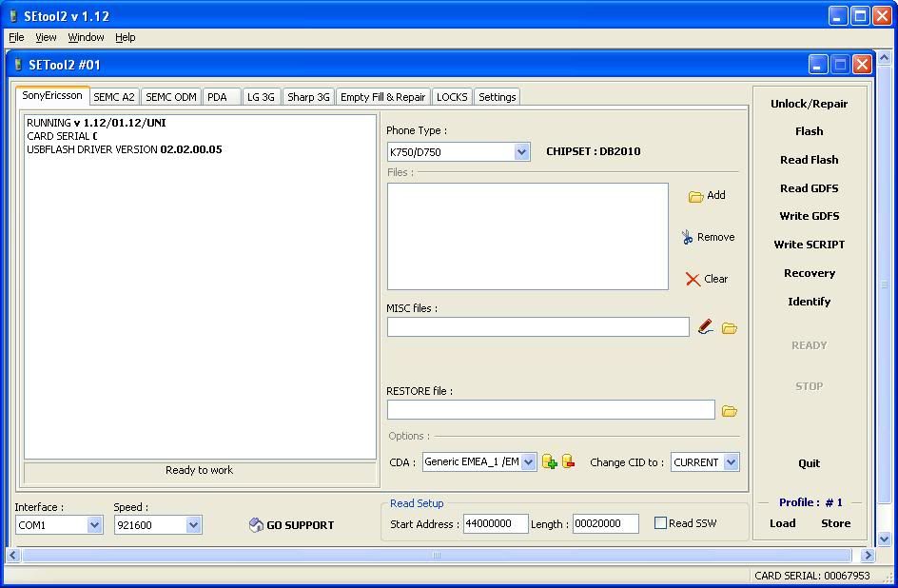
Task: Click the MISC files text field
Action: 537,327
